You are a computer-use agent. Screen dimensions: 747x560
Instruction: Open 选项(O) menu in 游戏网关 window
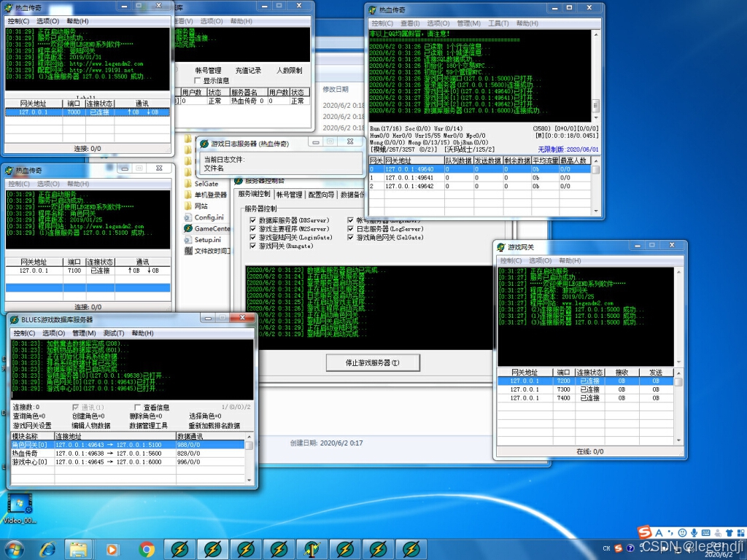pyautogui.click(x=541, y=260)
